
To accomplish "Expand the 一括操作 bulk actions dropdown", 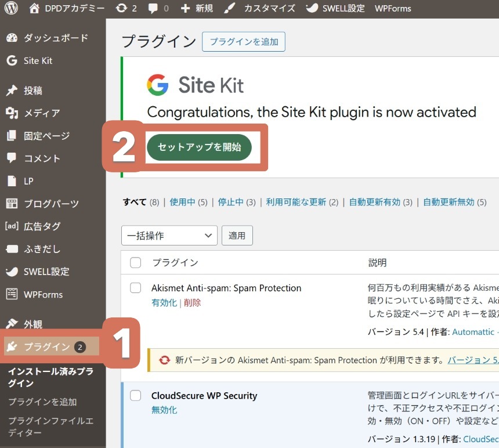I will pyautogui.click(x=169, y=236).
